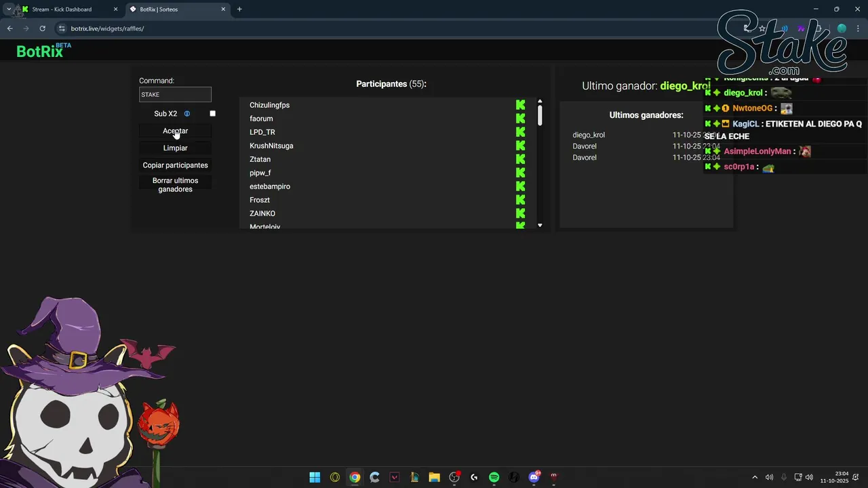Viewport: 868px width, 488px height.
Task: Open the Windows Start menu
Action: [x=315, y=477]
